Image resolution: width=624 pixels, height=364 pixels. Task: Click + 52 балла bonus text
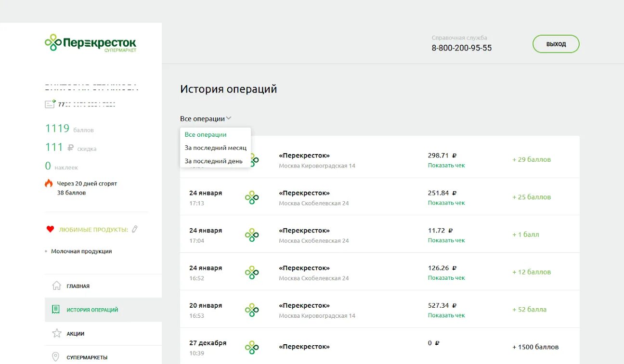[530, 310]
